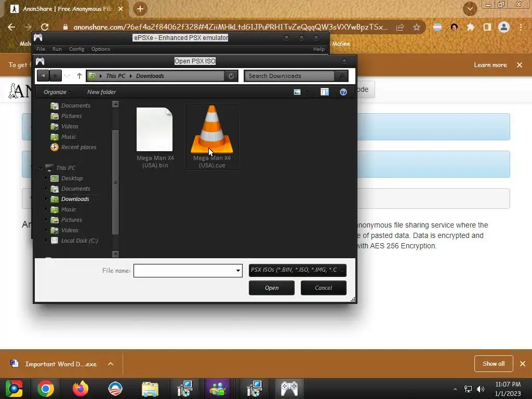Open the Chrome three-dot menu
The width and height of the screenshot is (532, 399).
tap(521, 27)
